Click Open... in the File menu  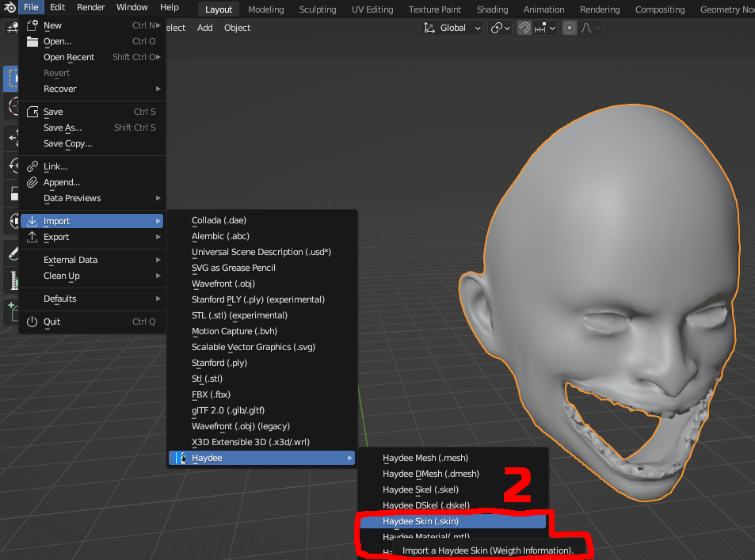click(x=92, y=41)
